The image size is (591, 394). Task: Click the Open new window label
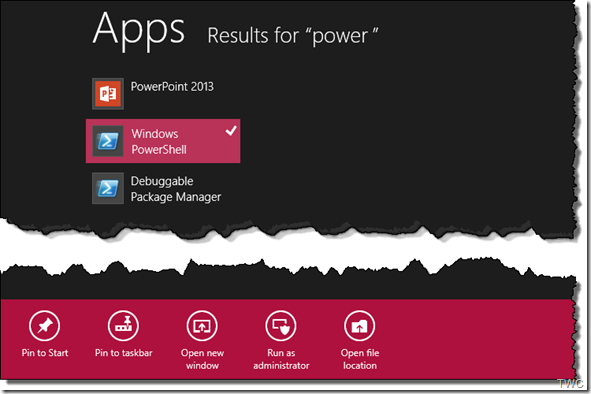point(202,359)
